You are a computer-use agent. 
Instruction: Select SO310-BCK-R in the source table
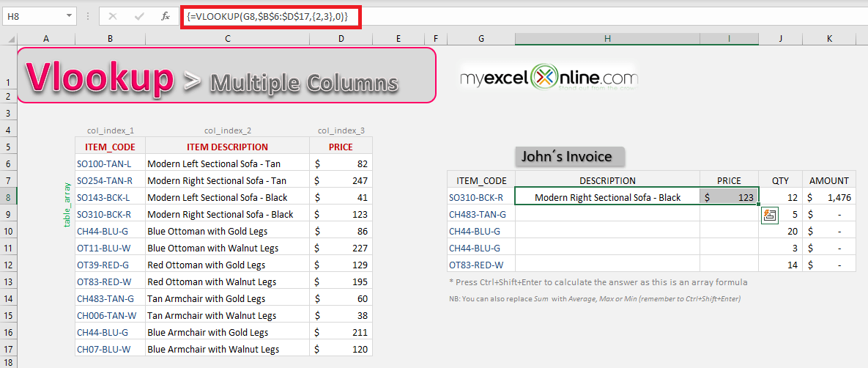click(x=110, y=215)
